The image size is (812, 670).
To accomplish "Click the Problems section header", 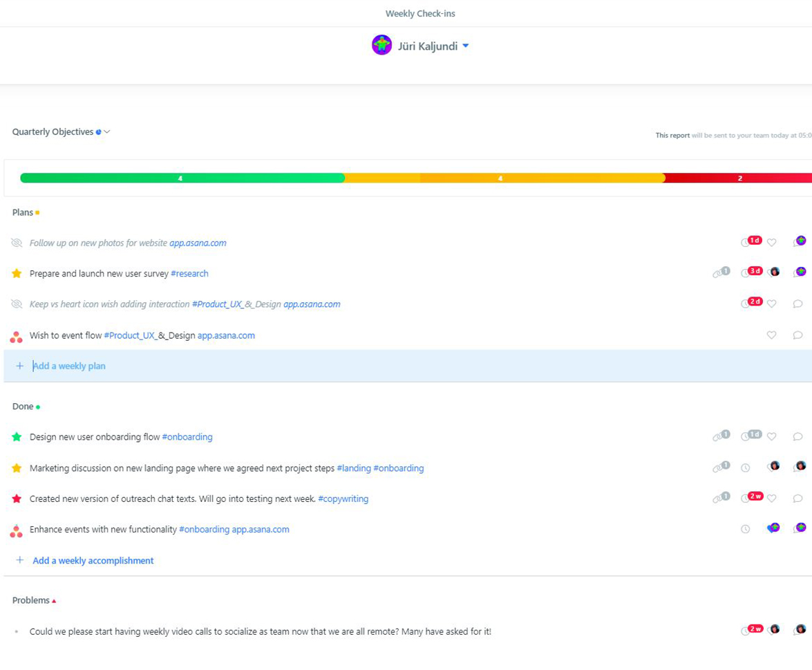I will coord(31,600).
